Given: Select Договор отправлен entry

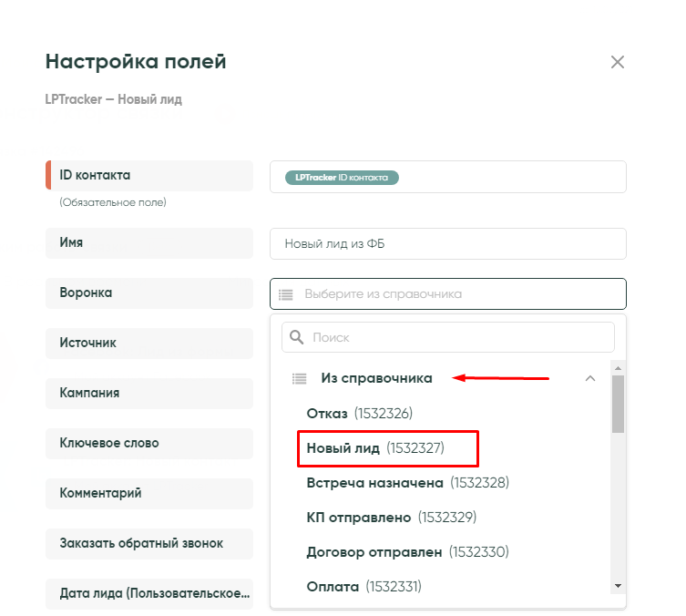Looking at the screenshot, I should point(407,552).
